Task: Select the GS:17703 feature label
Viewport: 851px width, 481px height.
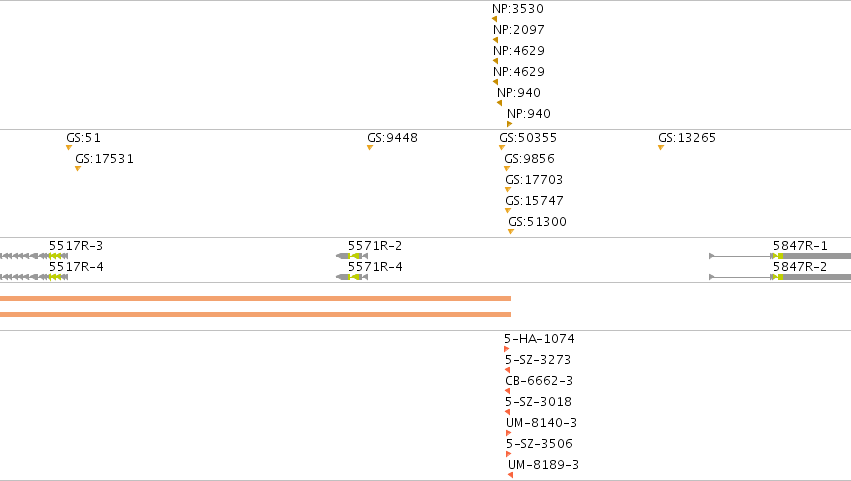Action: (x=534, y=180)
